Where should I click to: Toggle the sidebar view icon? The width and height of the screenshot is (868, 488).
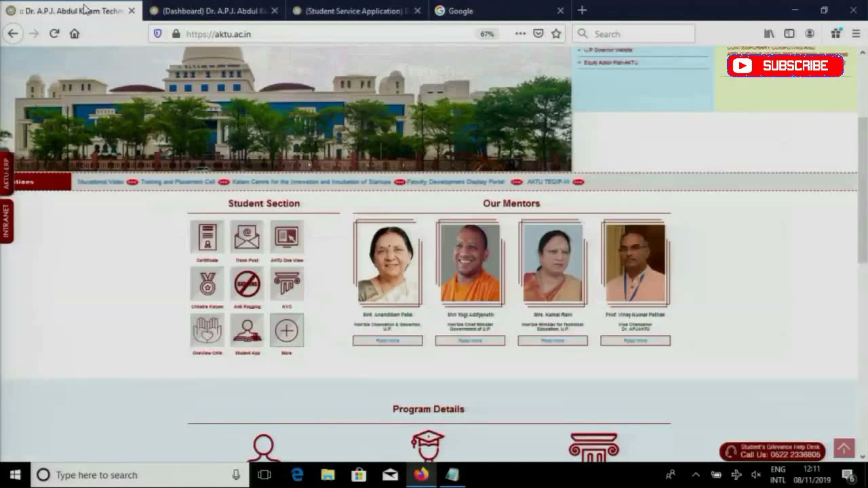789,33
